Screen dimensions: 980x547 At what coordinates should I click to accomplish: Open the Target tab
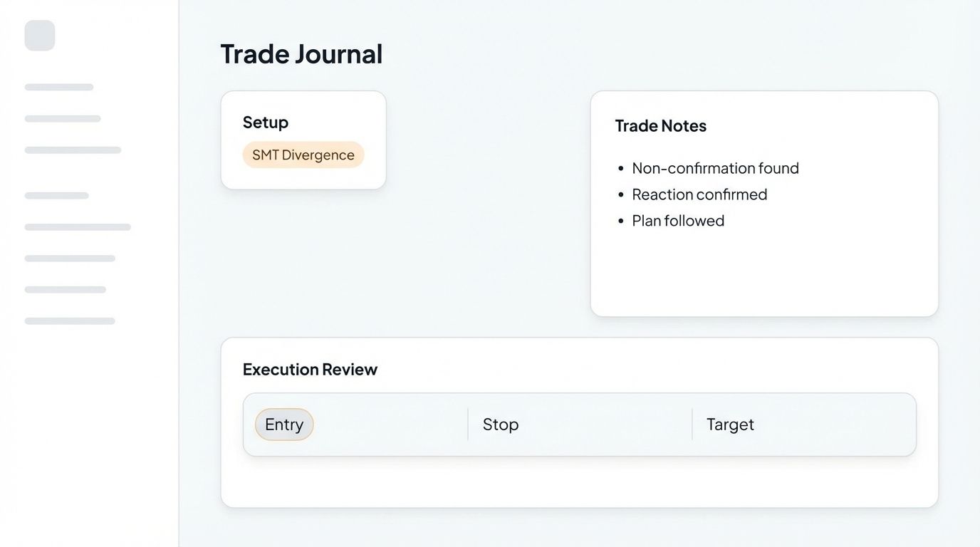click(730, 424)
